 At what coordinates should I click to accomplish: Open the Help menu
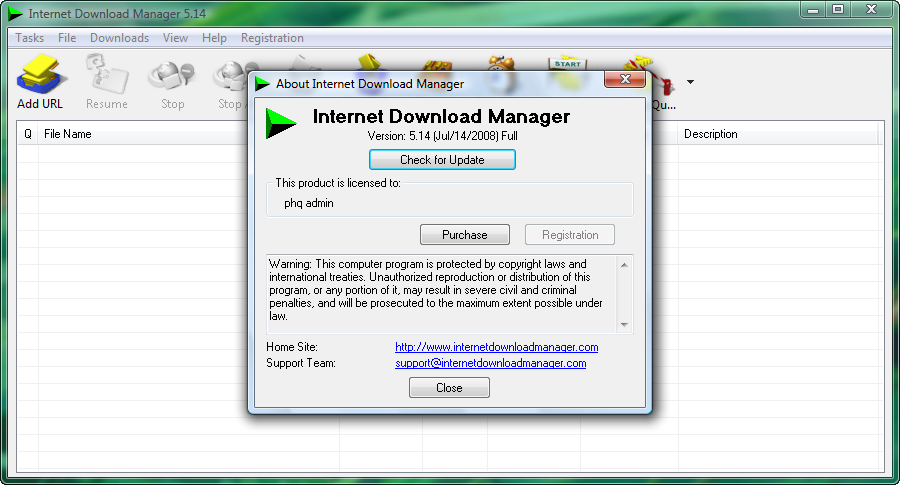214,38
